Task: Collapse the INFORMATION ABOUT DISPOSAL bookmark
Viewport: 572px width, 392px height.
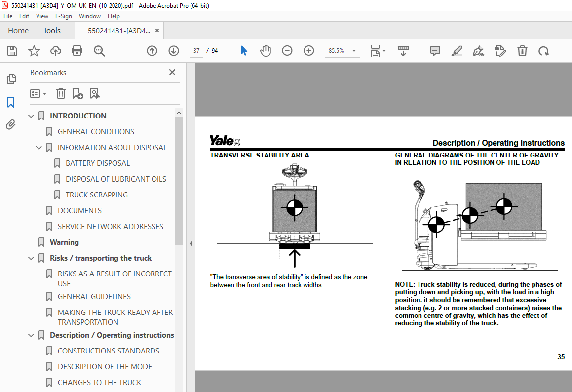Action: pyautogui.click(x=39, y=148)
